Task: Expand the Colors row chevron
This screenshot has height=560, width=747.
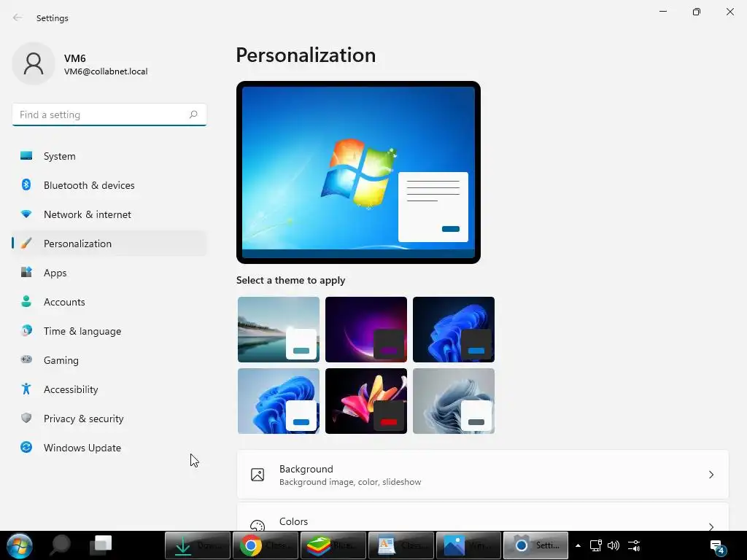Action: click(x=711, y=526)
